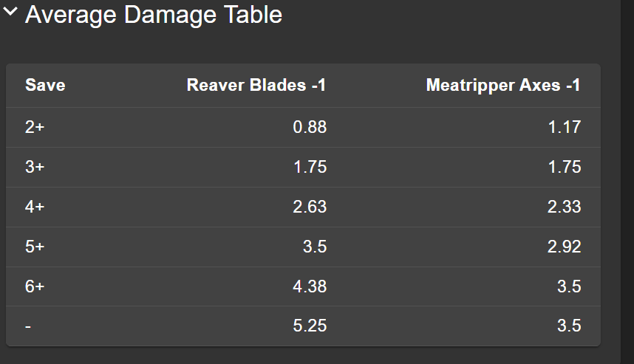The image size is (634, 364).
Task: Click the Average Damage Table heading
Action: point(154,15)
